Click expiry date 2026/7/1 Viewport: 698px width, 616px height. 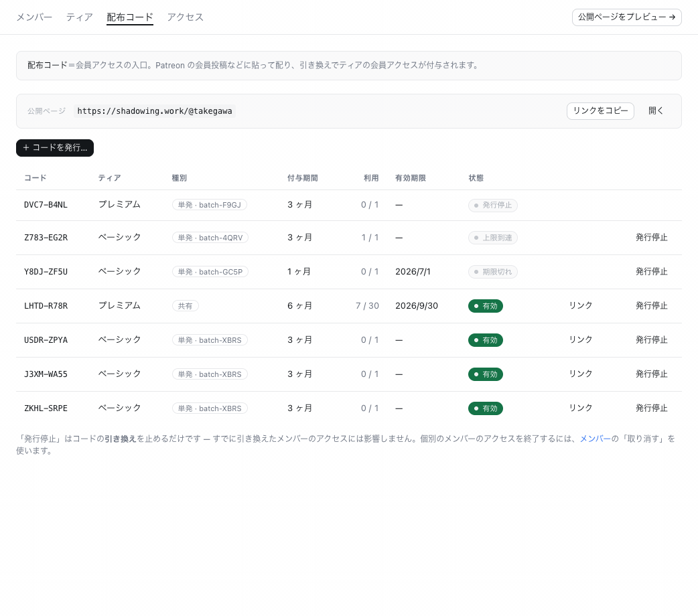click(413, 271)
